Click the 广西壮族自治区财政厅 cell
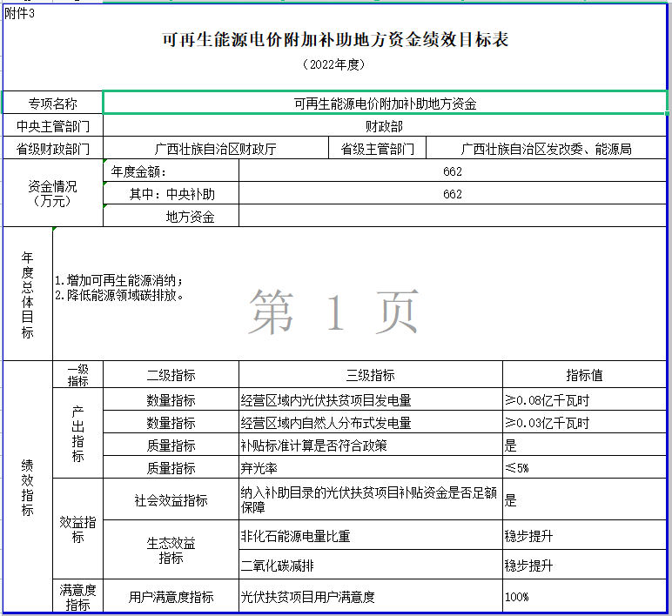Image resolution: width=672 pixels, height=616 pixels. tap(215, 149)
